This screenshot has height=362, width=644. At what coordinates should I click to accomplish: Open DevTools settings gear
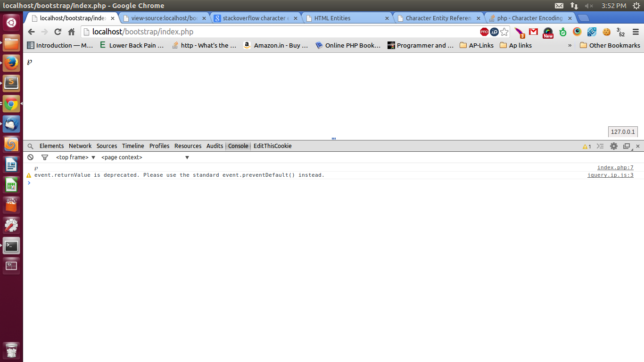(x=613, y=146)
